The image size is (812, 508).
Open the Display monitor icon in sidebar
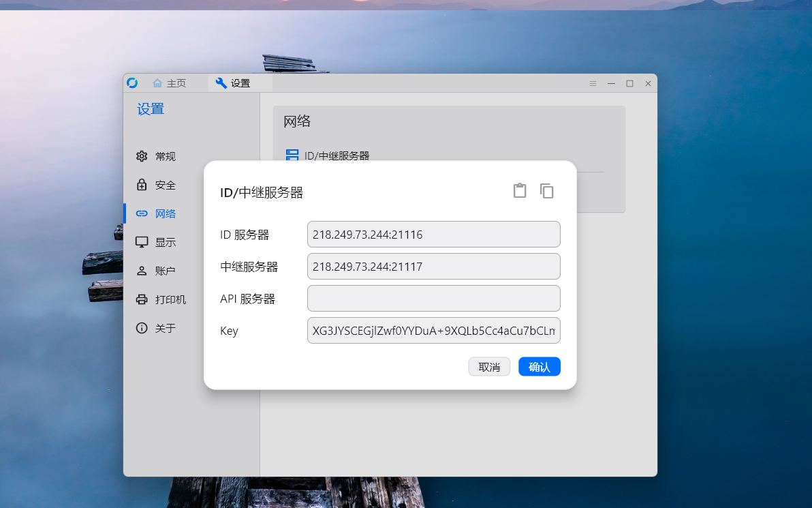[142, 242]
